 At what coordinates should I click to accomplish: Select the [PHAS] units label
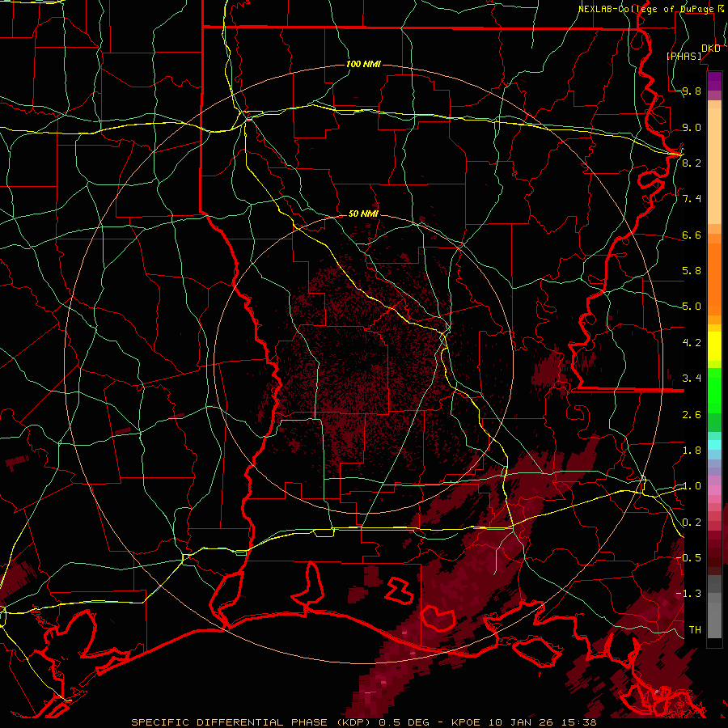[x=684, y=56]
